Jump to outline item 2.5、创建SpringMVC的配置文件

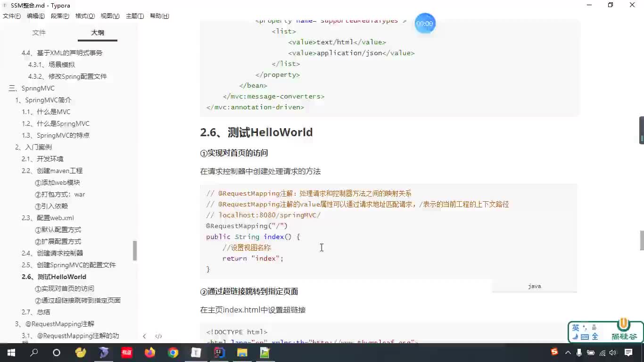[x=69, y=265]
